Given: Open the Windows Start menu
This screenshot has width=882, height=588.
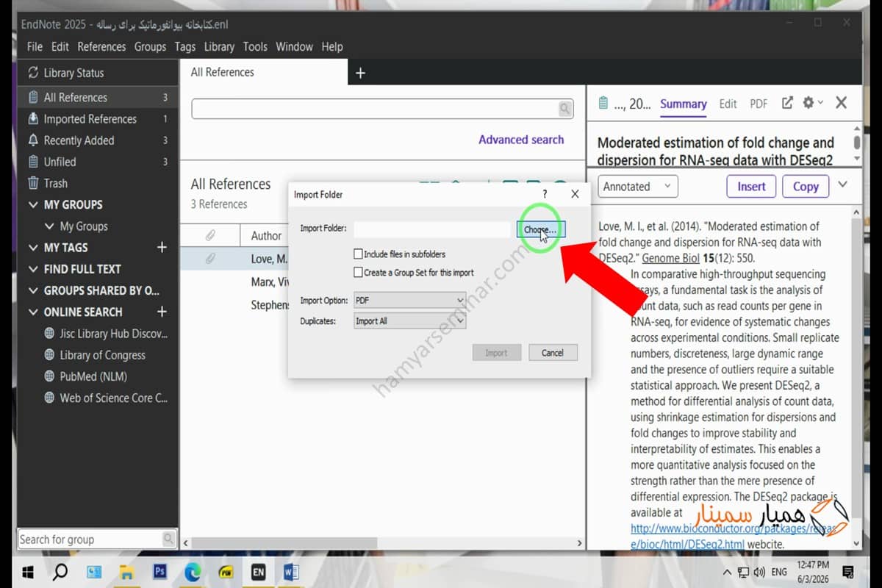Looking at the screenshot, I should (28, 571).
